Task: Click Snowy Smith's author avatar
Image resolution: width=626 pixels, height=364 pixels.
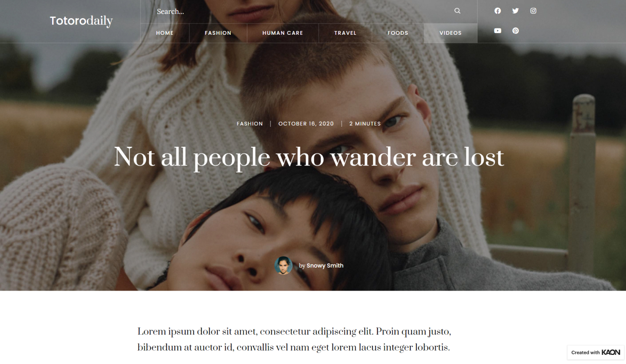Action: point(283,265)
